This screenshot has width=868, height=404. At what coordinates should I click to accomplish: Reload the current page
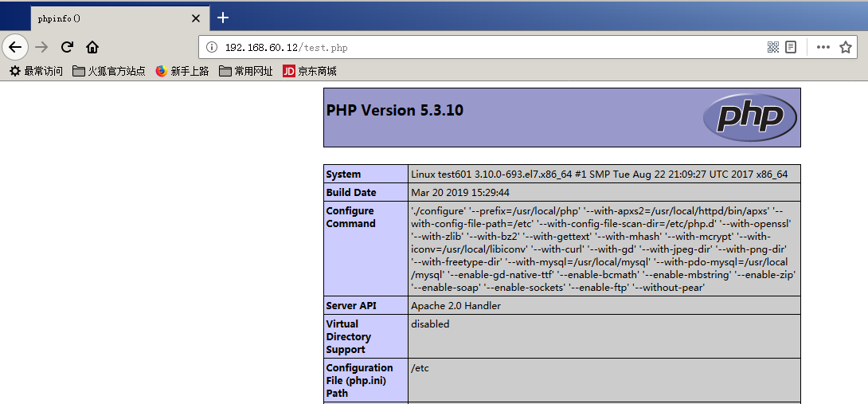click(67, 47)
